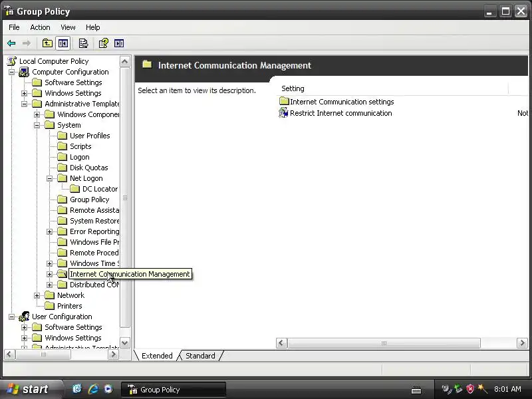Click the details pane horizontal scrollbar thumb
This screenshot has width=532, height=399.
tap(384, 342)
